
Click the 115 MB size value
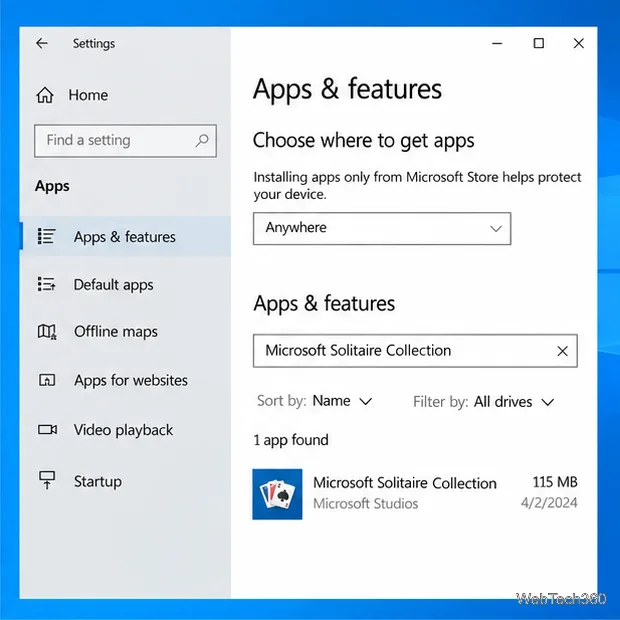point(555,482)
